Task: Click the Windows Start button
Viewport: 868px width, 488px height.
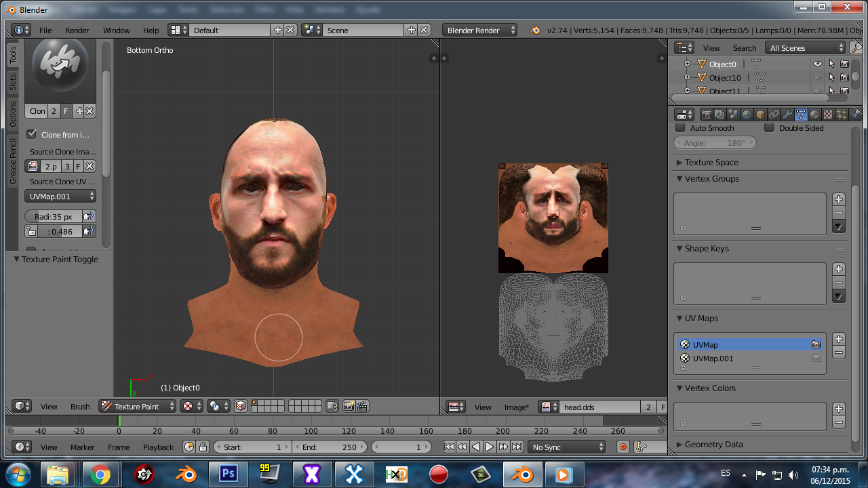Action: [17, 474]
